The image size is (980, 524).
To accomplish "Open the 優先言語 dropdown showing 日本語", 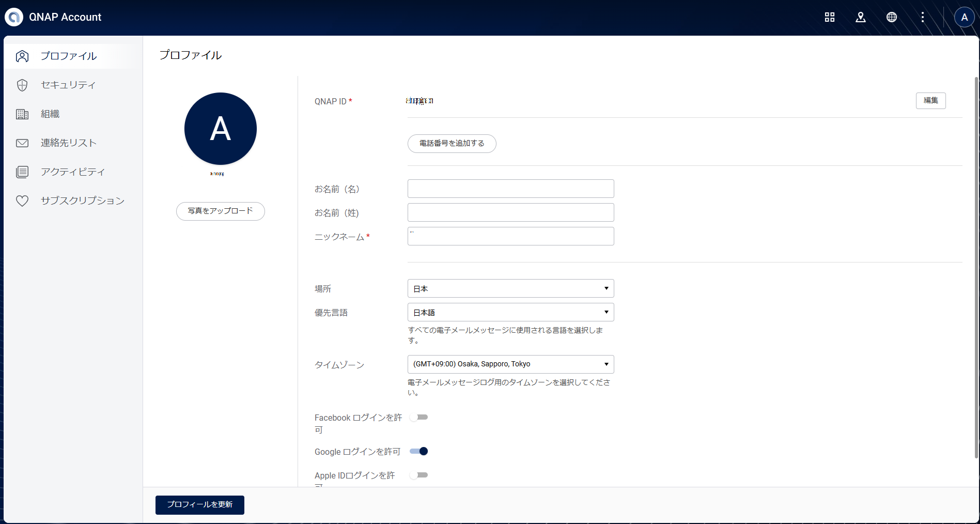I will 510,312.
